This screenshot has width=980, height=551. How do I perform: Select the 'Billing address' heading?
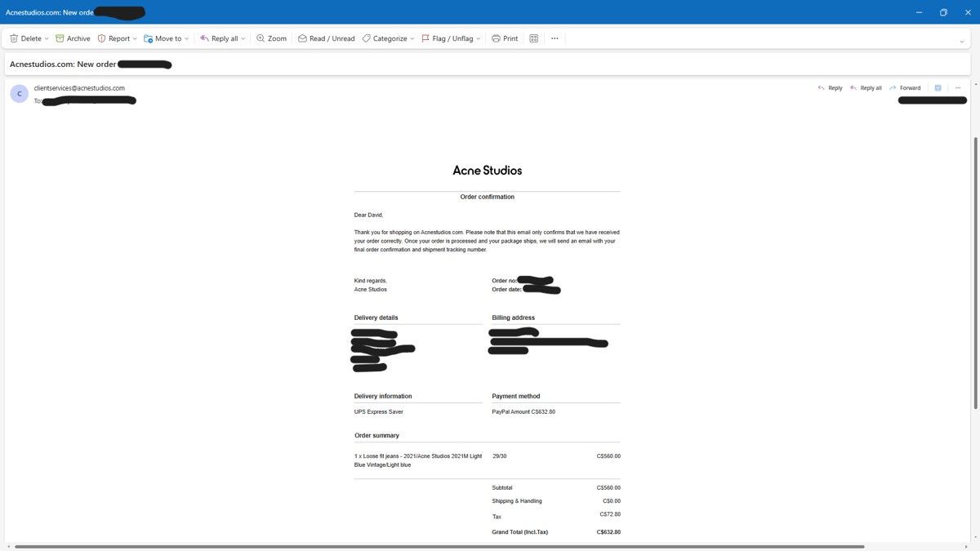pyautogui.click(x=514, y=318)
